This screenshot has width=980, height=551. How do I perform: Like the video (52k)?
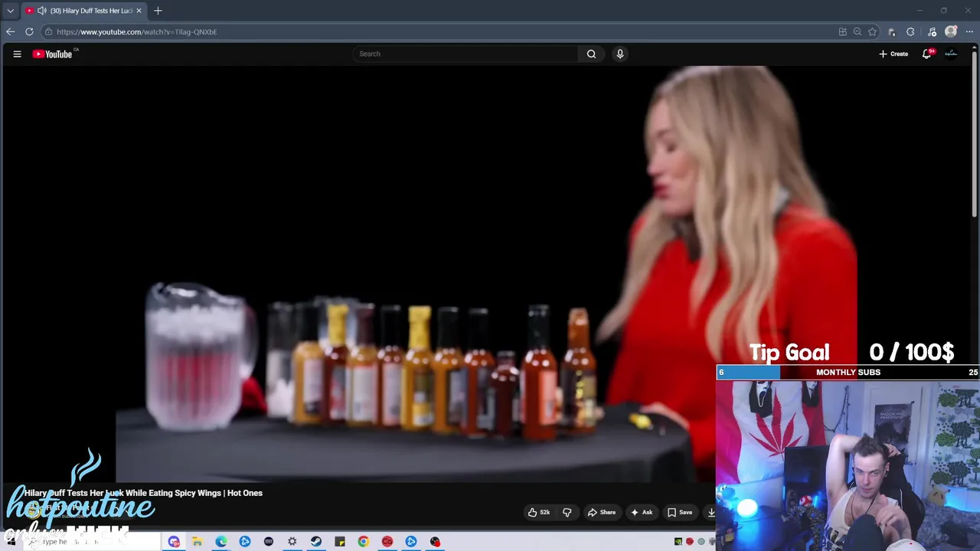(x=540, y=512)
